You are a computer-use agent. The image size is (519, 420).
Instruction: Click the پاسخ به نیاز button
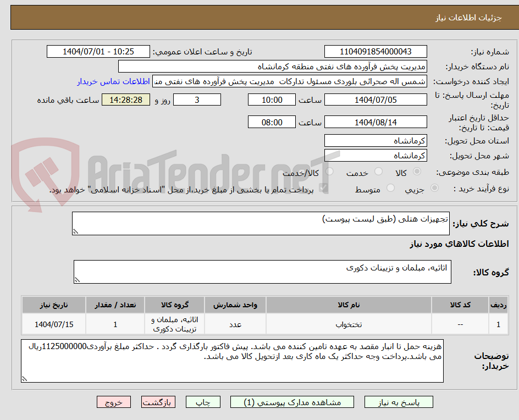pos(399,402)
